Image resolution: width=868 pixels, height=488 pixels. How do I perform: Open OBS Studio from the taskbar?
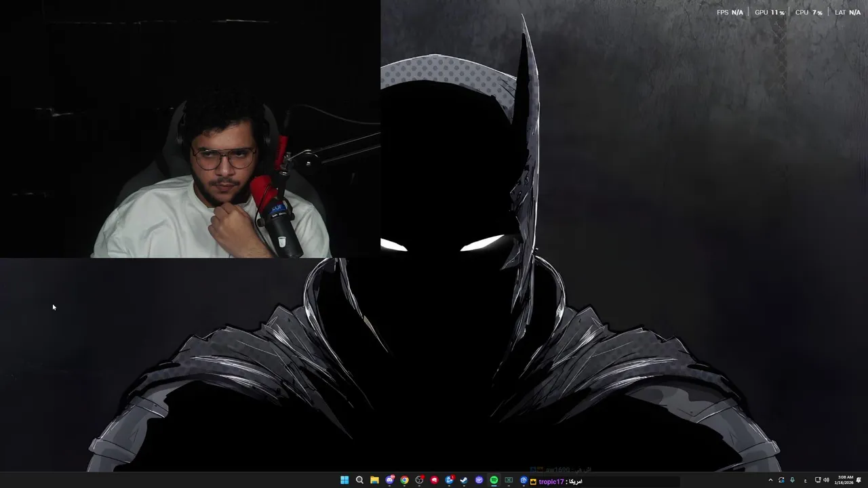click(419, 481)
